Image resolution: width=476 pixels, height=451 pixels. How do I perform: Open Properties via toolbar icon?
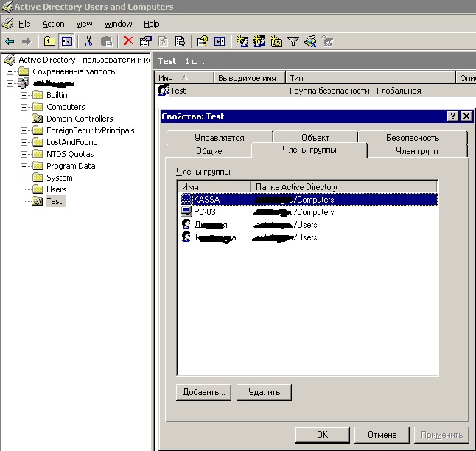(145, 42)
